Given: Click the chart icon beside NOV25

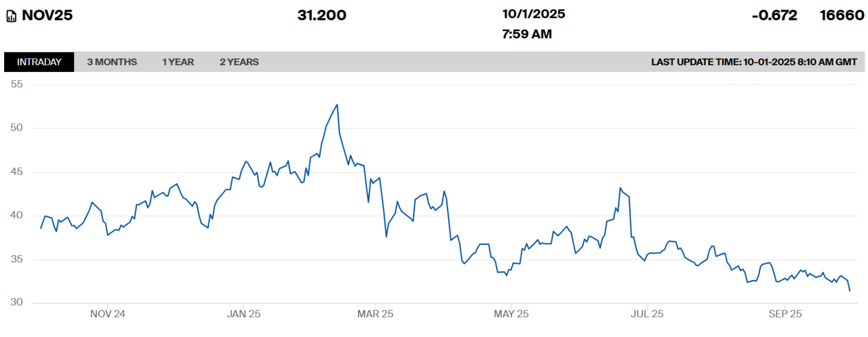Looking at the screenshot, I should click(12, 16).
